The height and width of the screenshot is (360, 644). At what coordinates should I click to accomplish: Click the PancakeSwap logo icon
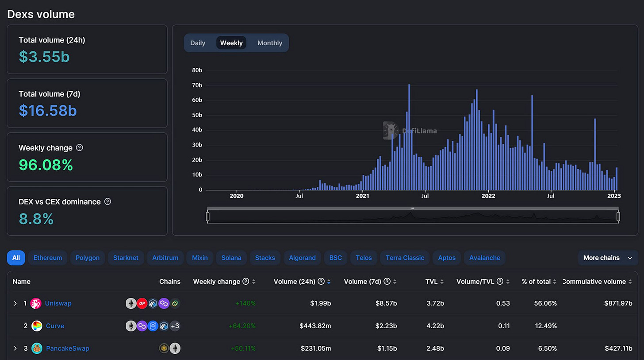37,348
